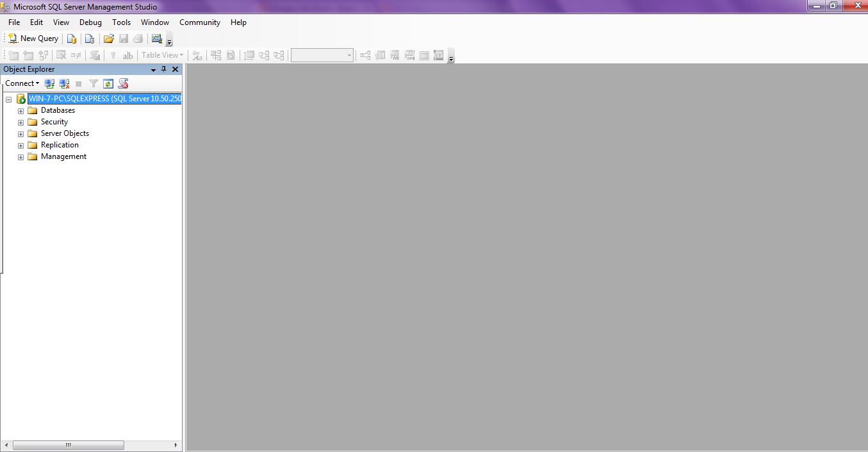868x452 pixels.
Task: Select the Management tree item
Action: tap(63, 156)
